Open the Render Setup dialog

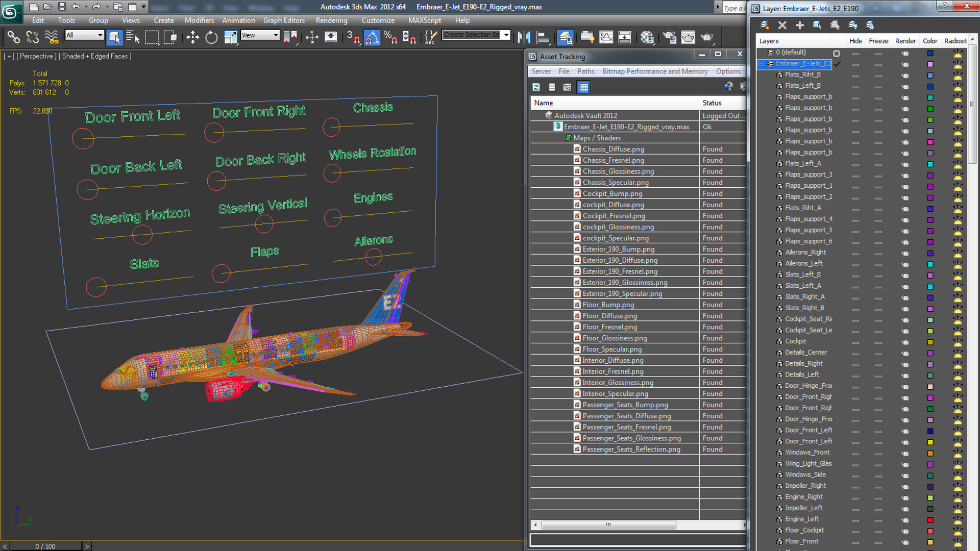(x=670, y=37)
